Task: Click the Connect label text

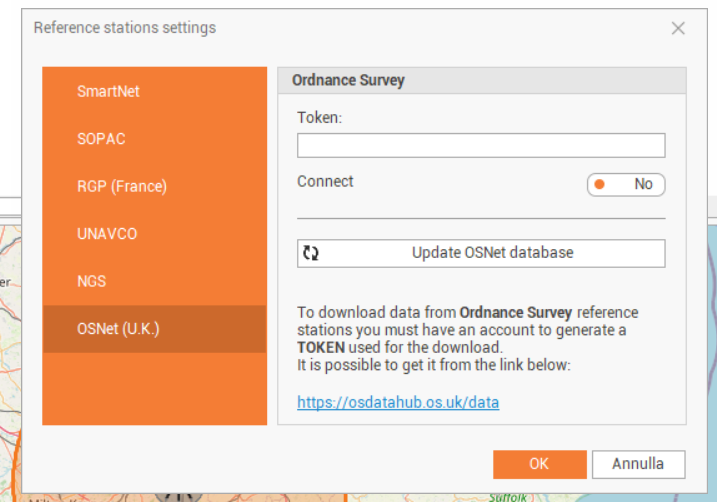Action: 325,181
